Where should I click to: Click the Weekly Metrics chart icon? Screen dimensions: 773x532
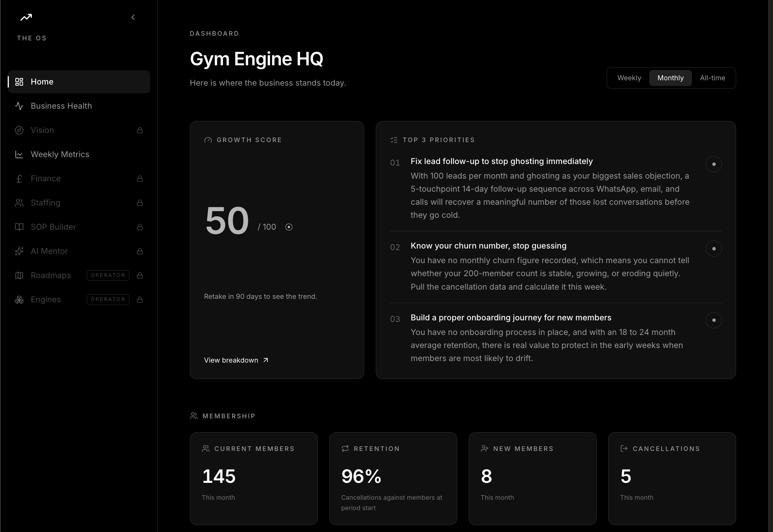pos(19,154)
